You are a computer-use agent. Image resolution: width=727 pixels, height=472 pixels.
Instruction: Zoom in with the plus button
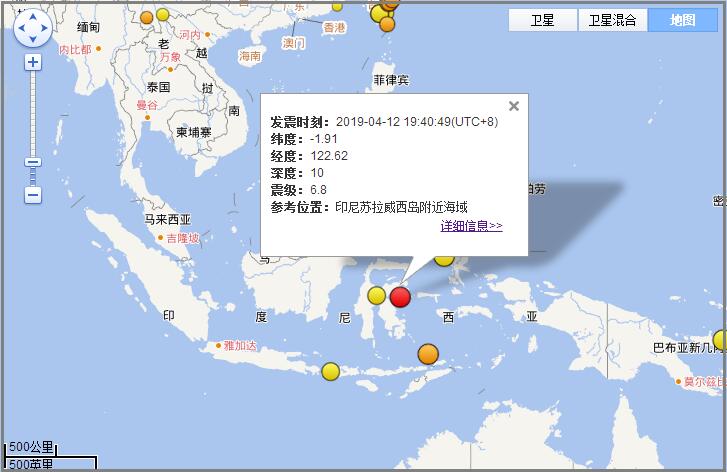click(33, 62)
